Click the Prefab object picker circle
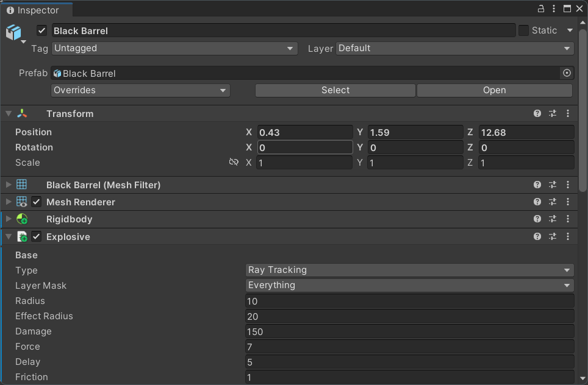The height and width of the screenshot is (385, 588). click(567, 73)
